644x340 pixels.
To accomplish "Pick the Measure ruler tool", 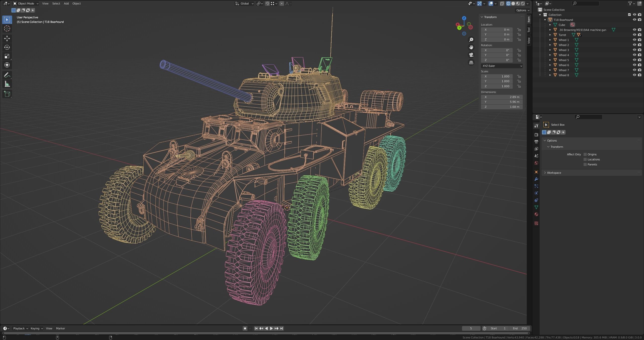I will tap(7, 84).
